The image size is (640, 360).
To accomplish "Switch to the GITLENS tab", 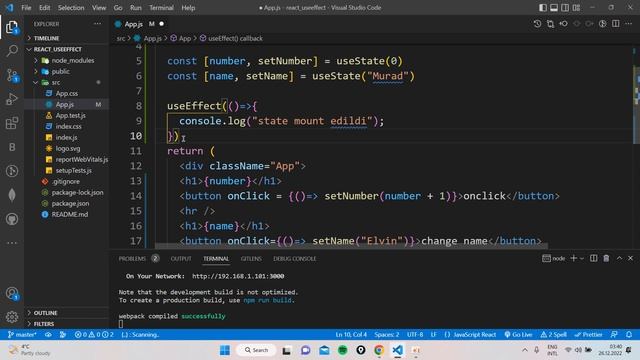I will pyautogui.click(x=251, y=259).
